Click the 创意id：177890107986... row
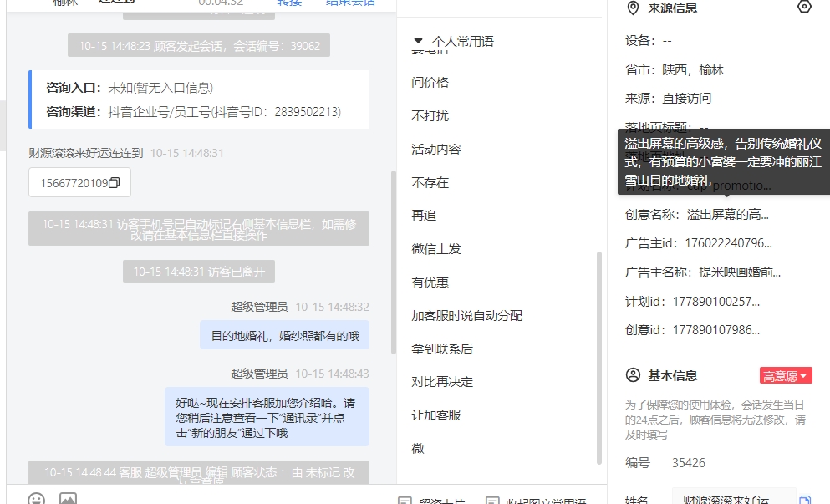 (692, 330)
